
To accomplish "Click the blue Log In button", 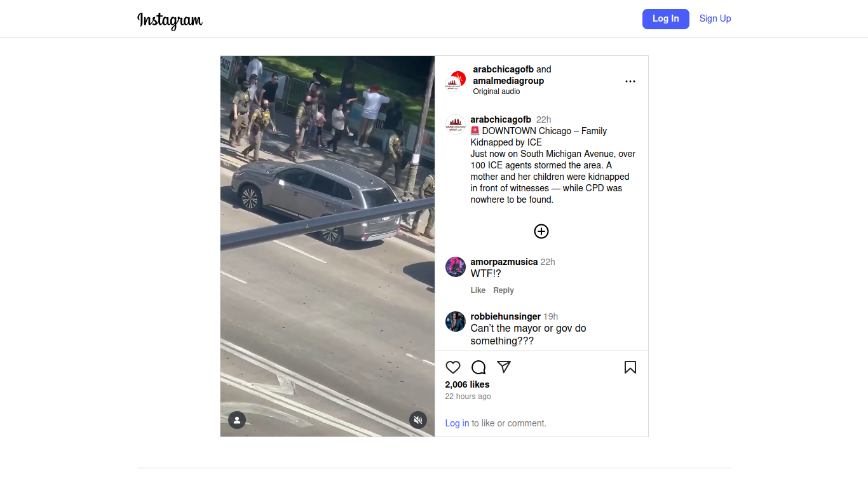I will pos(666,19).
